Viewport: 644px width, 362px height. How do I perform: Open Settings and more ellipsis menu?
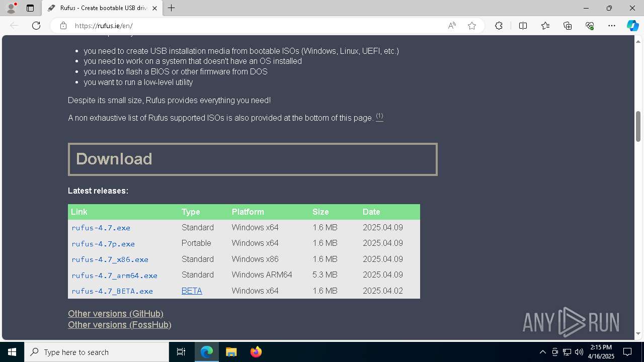tap(612, 26)
